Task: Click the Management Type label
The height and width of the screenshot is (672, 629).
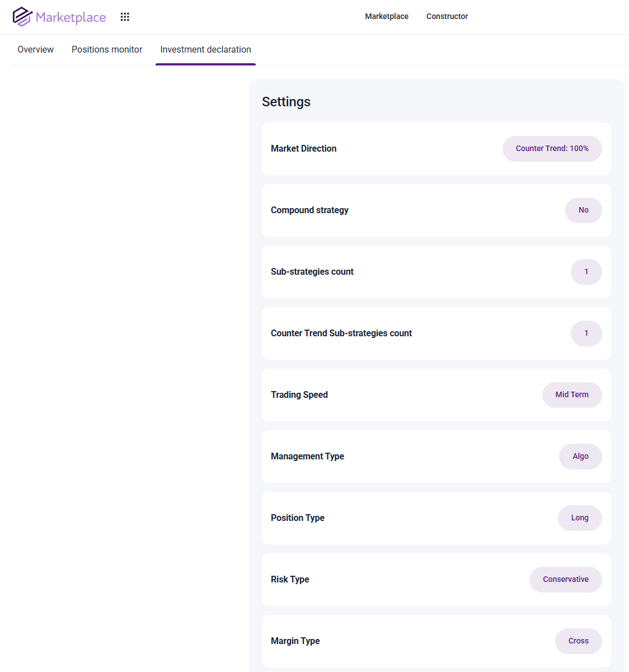Action: 307,456
